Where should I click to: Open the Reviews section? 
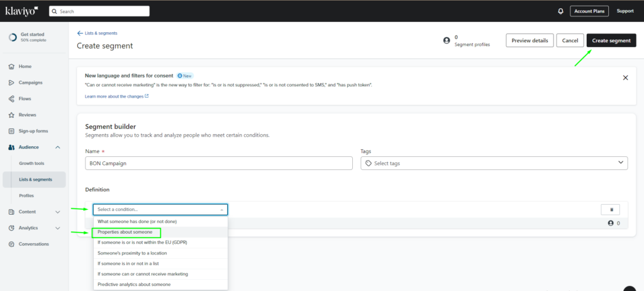pos(27,115)
